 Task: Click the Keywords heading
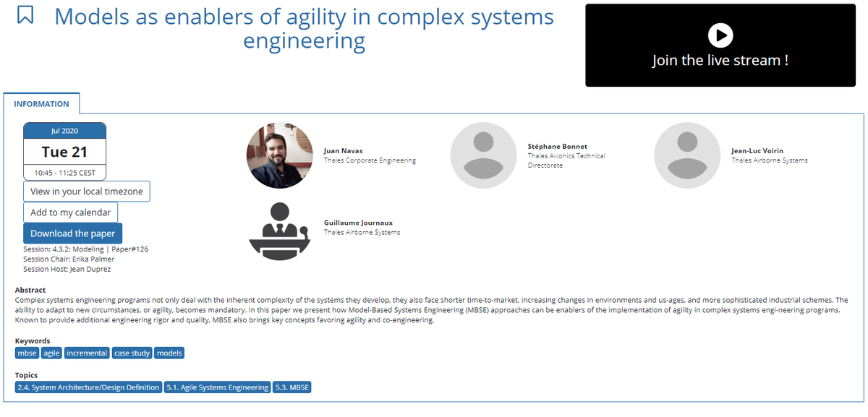[x=33, y=340]
